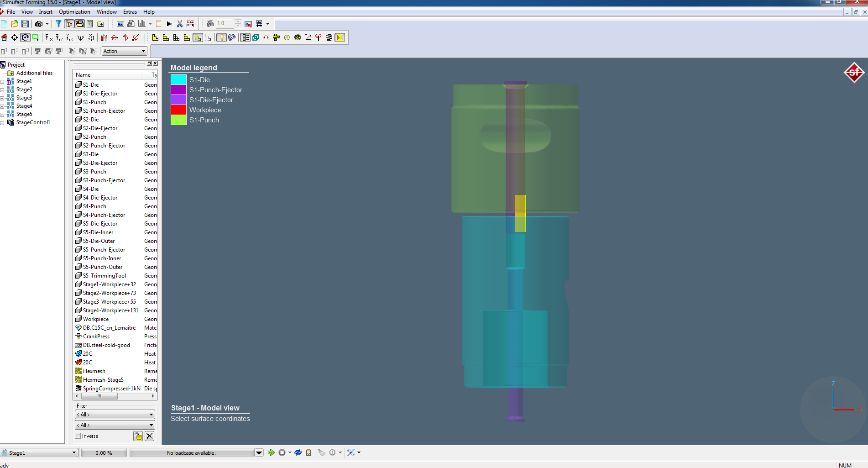Select the scissors cutting tool
868x468 pixels.
[180, 24]
